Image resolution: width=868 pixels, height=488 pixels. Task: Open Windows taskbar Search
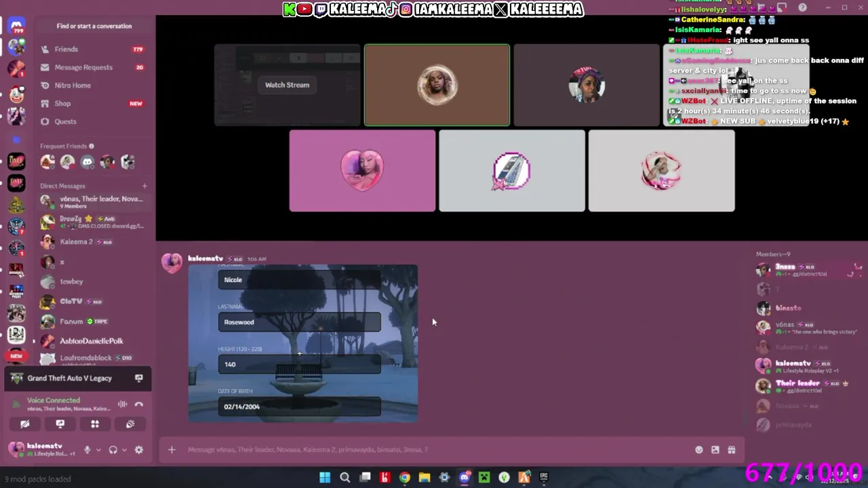click(345, 478)
